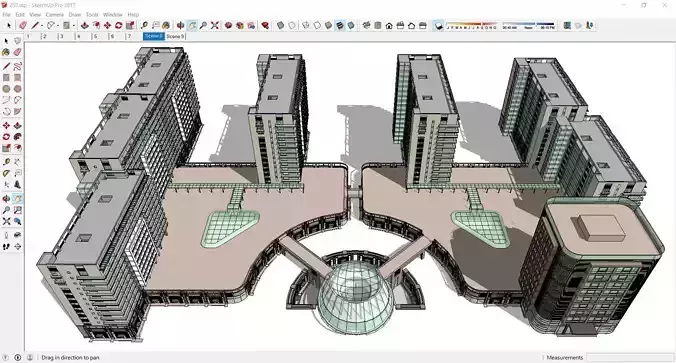The width and height of the screenshot is (676, 363).
Task: Open the Edit menu
Action: (x=20, y=15)
